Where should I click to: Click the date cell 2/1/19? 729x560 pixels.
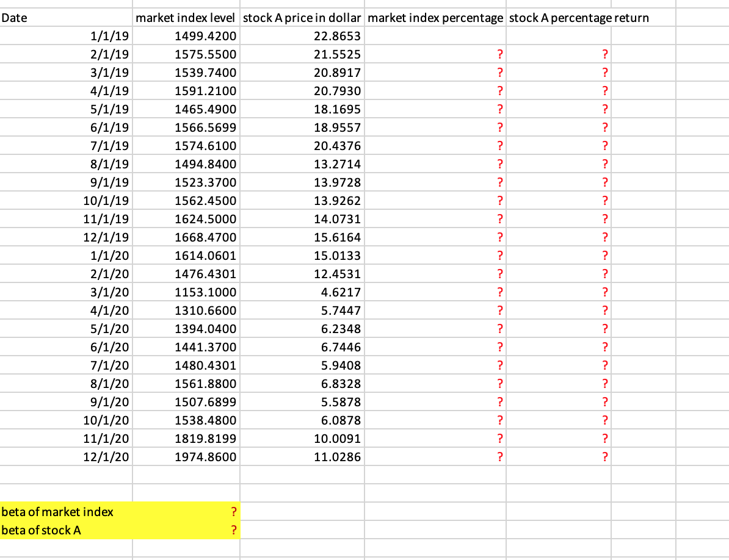pyautogui.click(x=66, y=54)
